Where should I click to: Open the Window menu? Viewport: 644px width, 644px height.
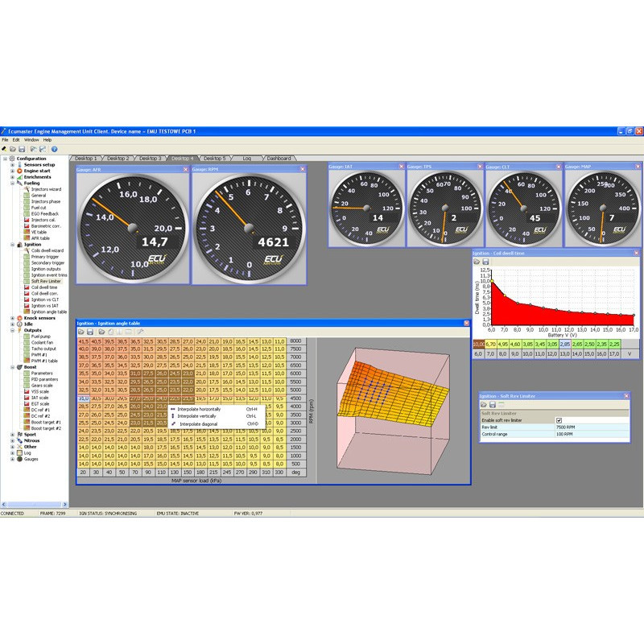[31, 140]
